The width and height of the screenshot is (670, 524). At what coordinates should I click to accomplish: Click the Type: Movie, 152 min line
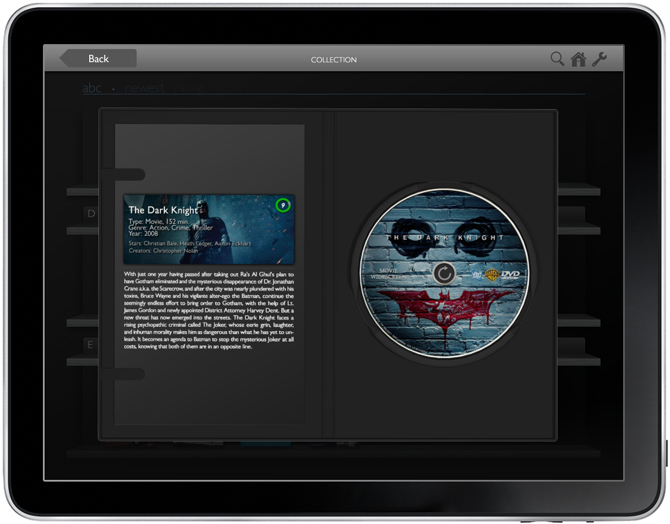[x=164, y=221]
